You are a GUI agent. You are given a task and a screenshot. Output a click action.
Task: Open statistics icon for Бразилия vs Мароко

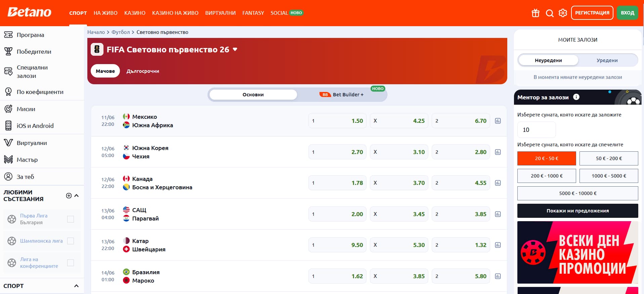498,276
